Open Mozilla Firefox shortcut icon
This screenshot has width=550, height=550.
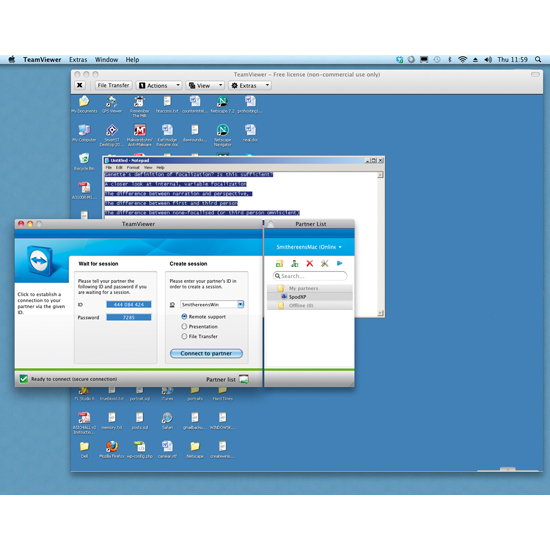point(112,450)
